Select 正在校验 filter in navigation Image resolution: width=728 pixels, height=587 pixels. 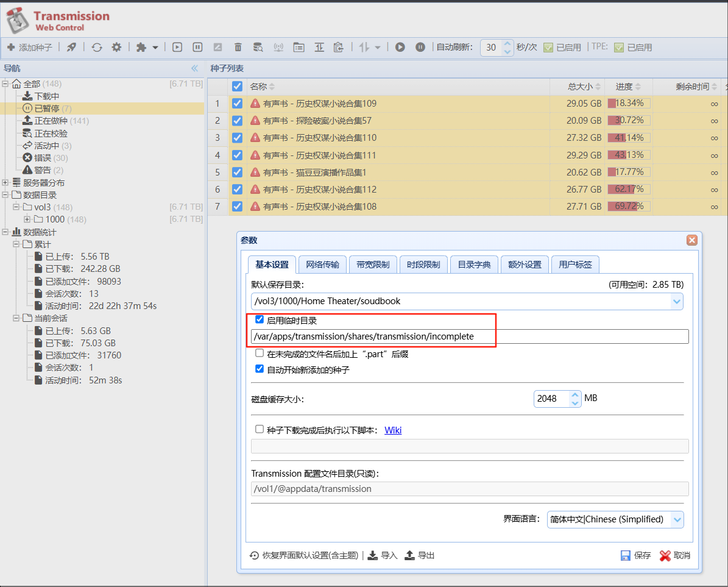click(x=45, y=133)
